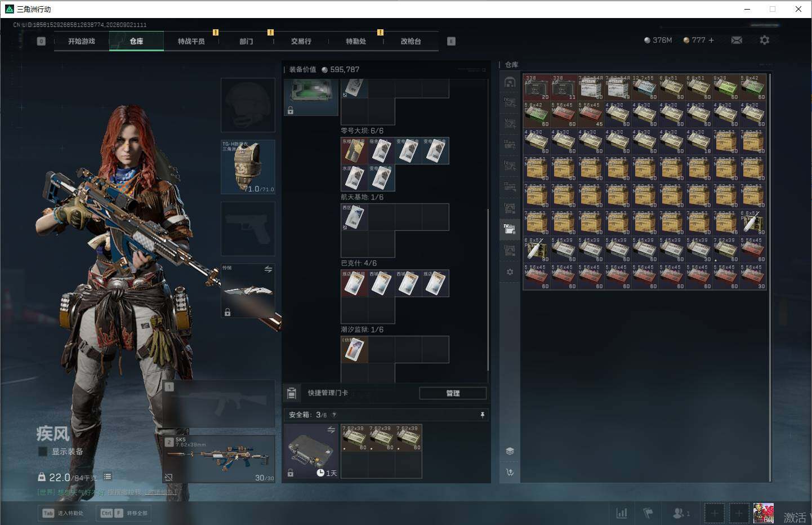Select the 5.45x39 ammo stack of 30

click(699, 250)
